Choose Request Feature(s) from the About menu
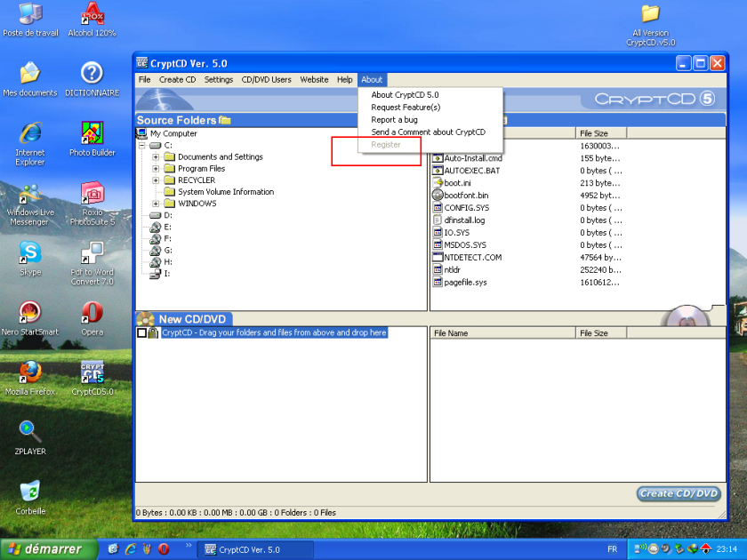The height and width of the screenshot is (560, 747). click(x=430, y=108)
